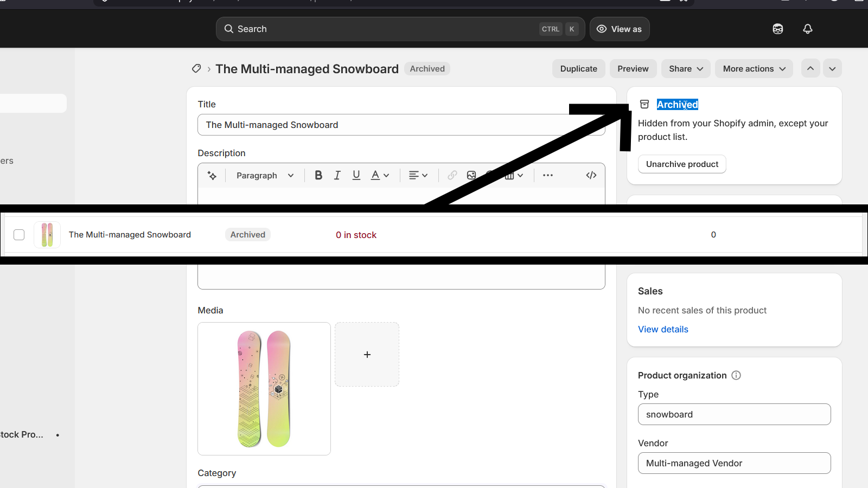
Task: Open the Sidekick assistant icon
Action: click(x=777, y=29)
